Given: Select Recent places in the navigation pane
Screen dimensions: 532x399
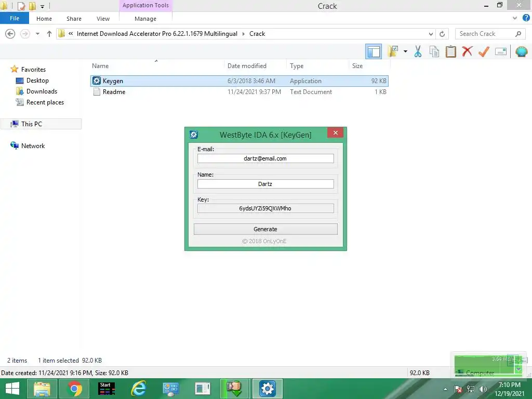Looking at the screenshot, I should coord(45,102).
